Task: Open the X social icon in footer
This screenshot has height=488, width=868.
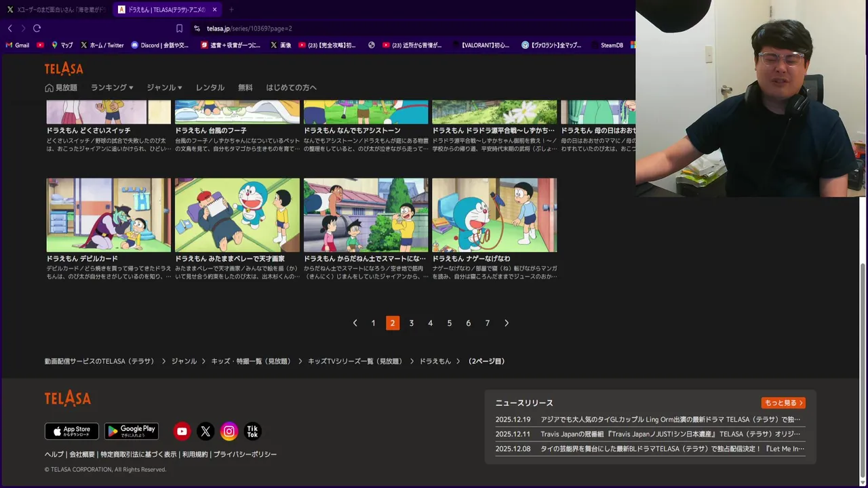Action: tap(205, 431)
